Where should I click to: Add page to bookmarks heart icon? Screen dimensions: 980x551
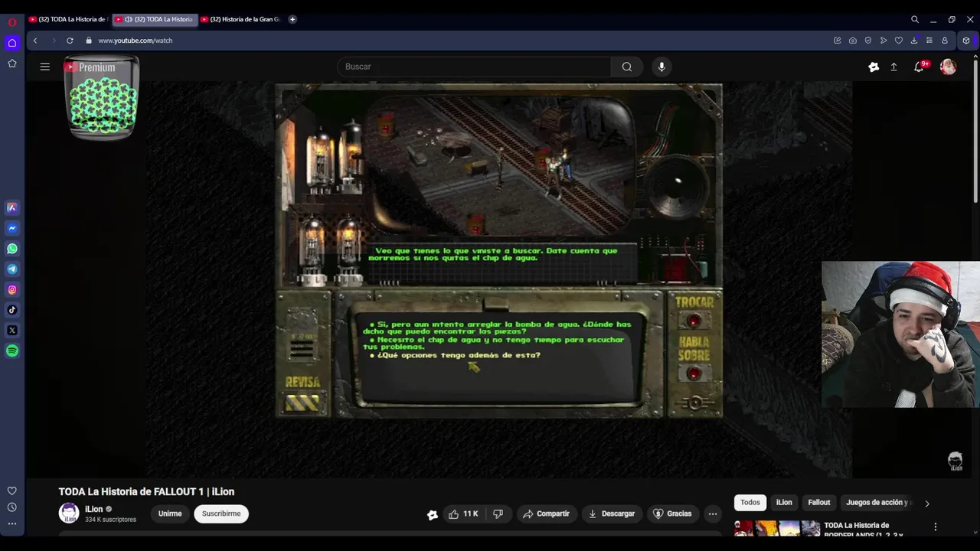click(x=899, y=41)
